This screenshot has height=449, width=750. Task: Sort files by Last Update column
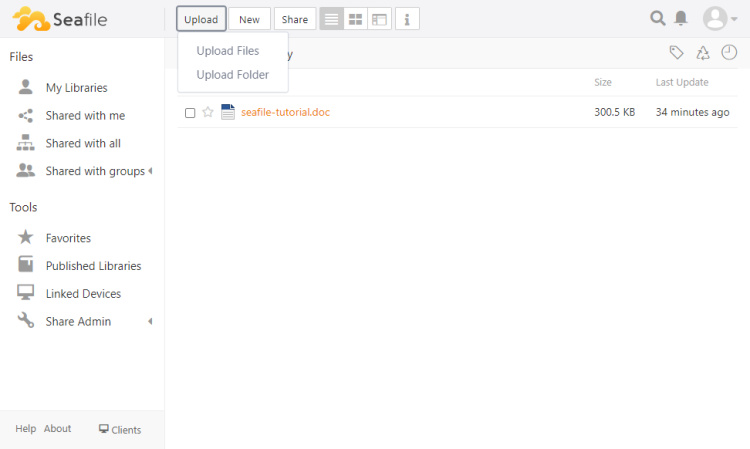click(682, 82)
